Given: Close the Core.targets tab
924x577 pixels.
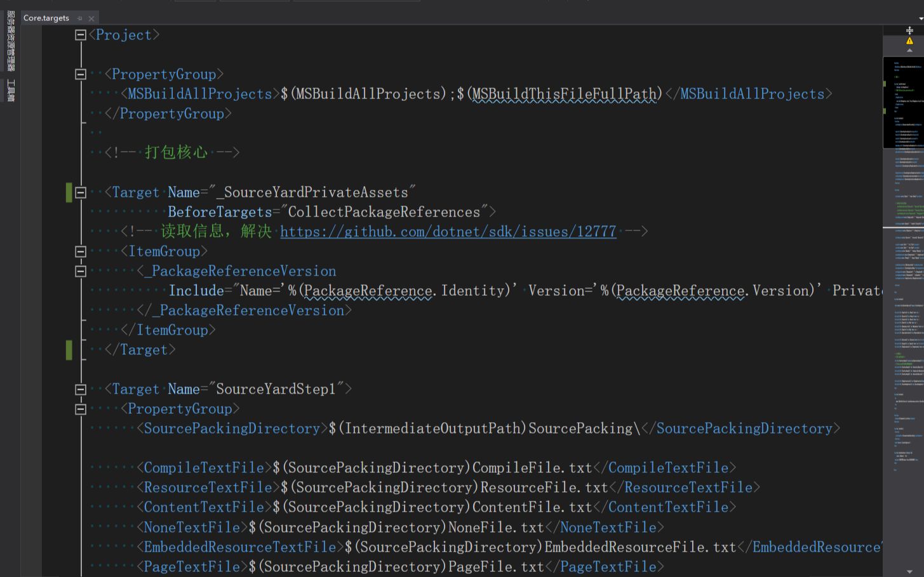Looking at the screenshot, I should pos(91,18).
